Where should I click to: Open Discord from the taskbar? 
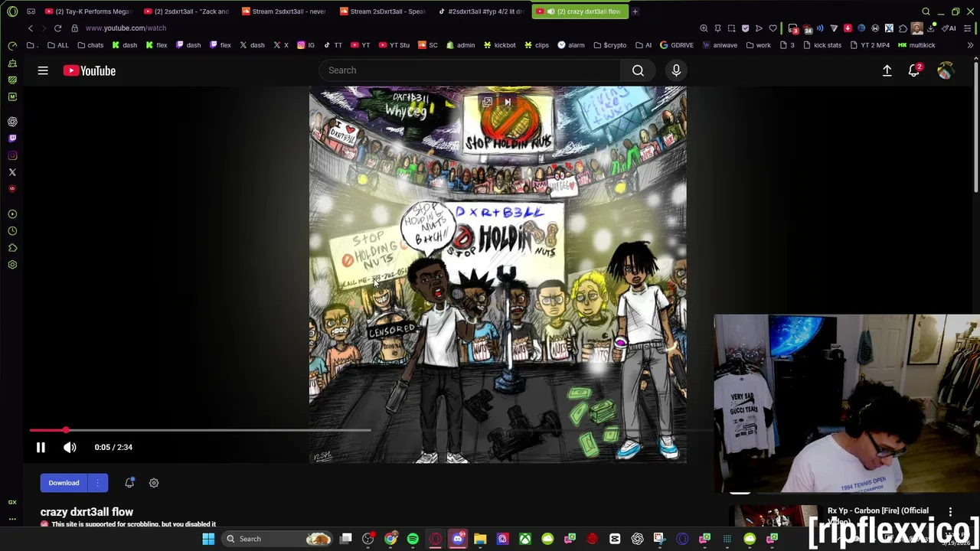point(458,539)
